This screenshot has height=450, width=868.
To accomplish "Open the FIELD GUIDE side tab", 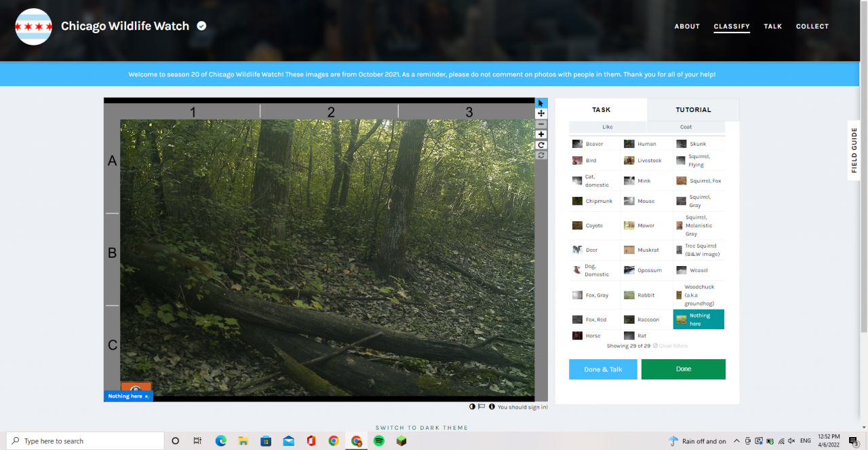I will 854,150.
